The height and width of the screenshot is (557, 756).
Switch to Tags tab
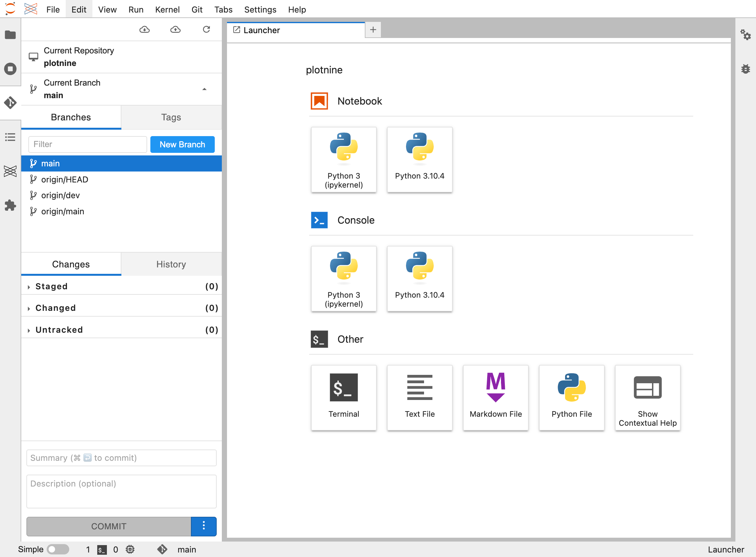(171, 117)
